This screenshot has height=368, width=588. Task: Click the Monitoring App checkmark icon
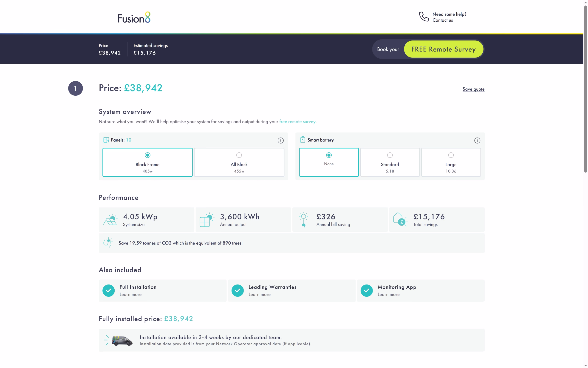(366, 290)
